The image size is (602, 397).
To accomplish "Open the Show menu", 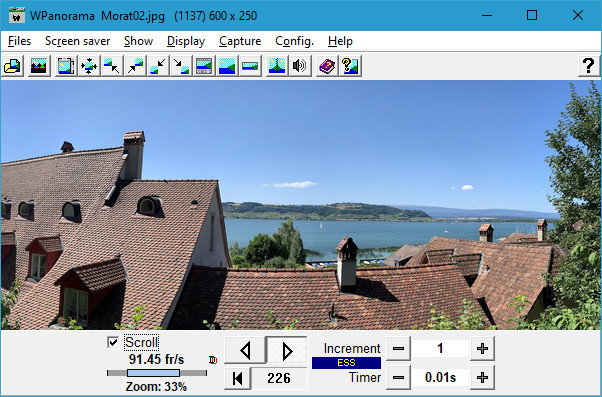I will pyautogui.click(x=139, y=41).
